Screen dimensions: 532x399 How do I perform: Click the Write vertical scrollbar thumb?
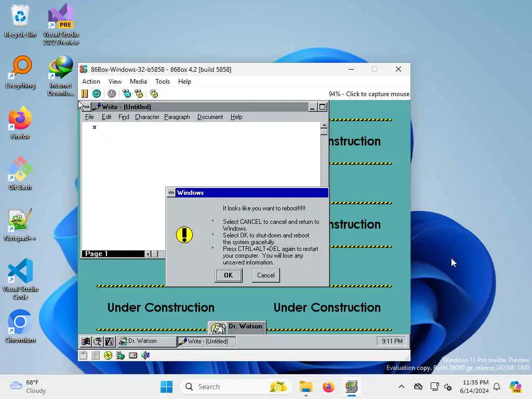324,131
